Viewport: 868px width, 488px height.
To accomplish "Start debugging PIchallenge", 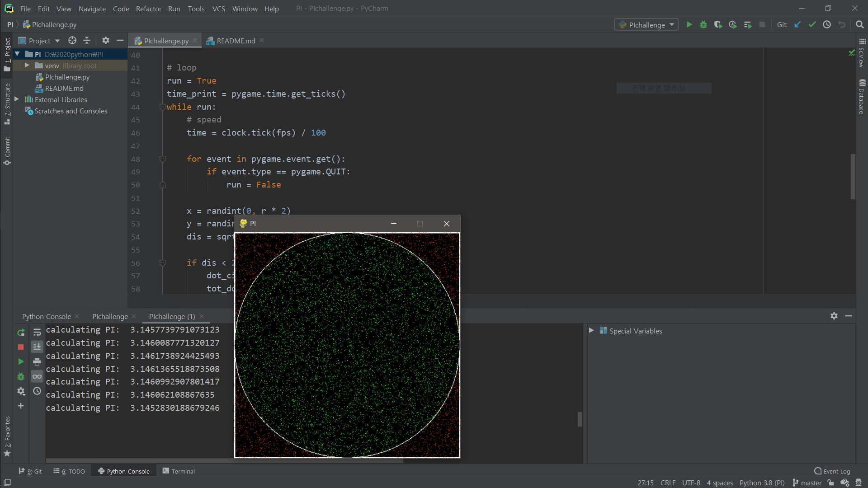I will [704, 25].
